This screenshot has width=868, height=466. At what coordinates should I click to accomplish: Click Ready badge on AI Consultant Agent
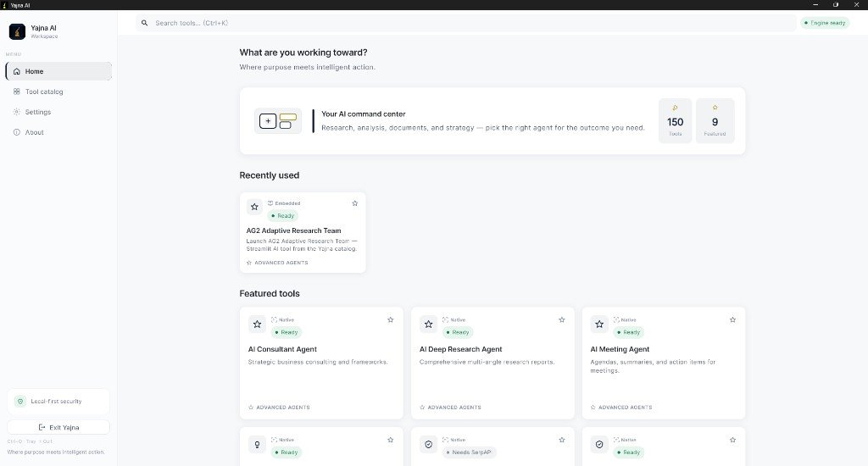coord(287,333)
